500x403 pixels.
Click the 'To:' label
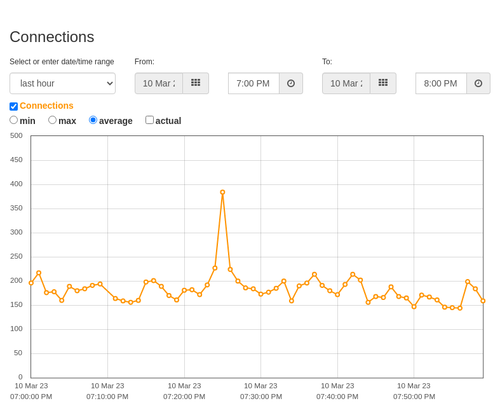coord(327,62)
